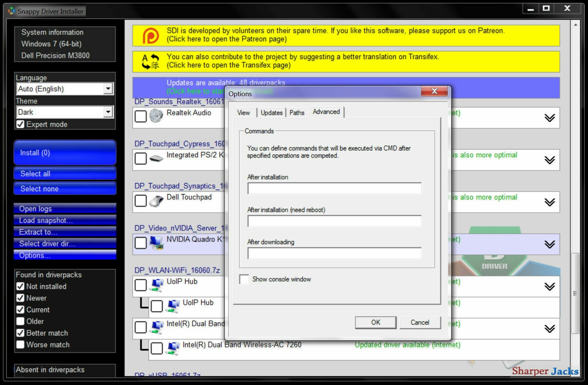Click the nested UoIP Hub network icon
The image size is (588, 385).
click(x=173, y=306)
